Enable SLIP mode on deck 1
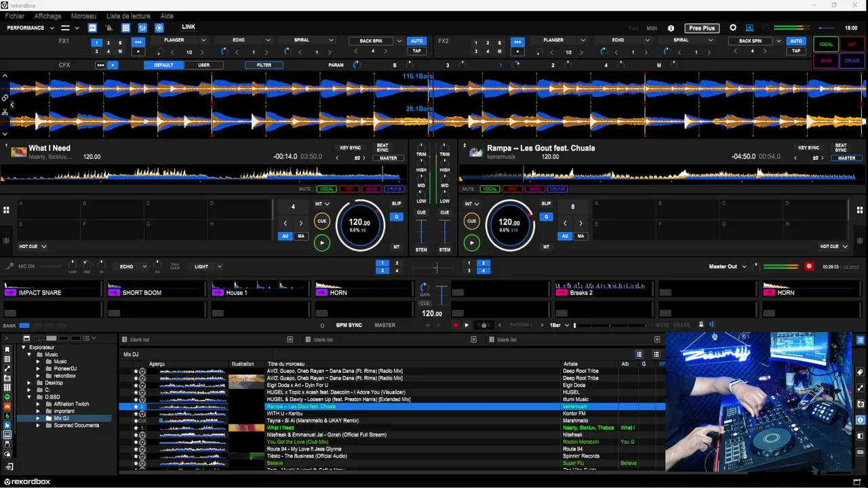 coord(396,203)
